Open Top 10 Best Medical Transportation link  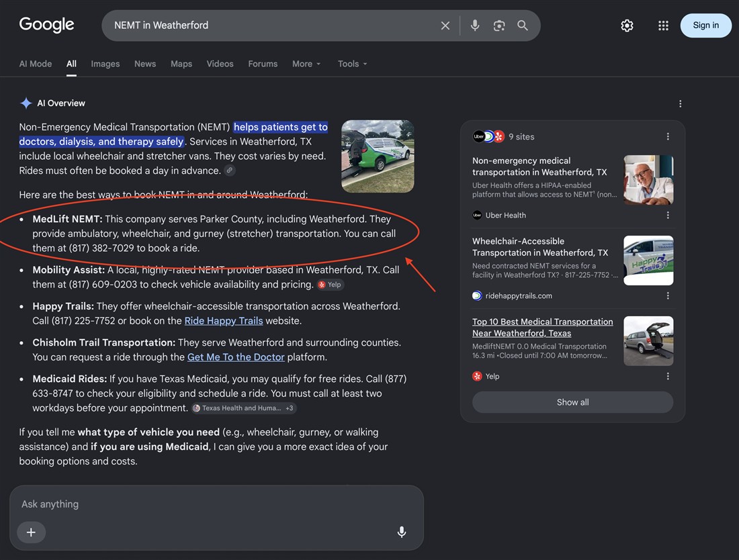[542, 327]
